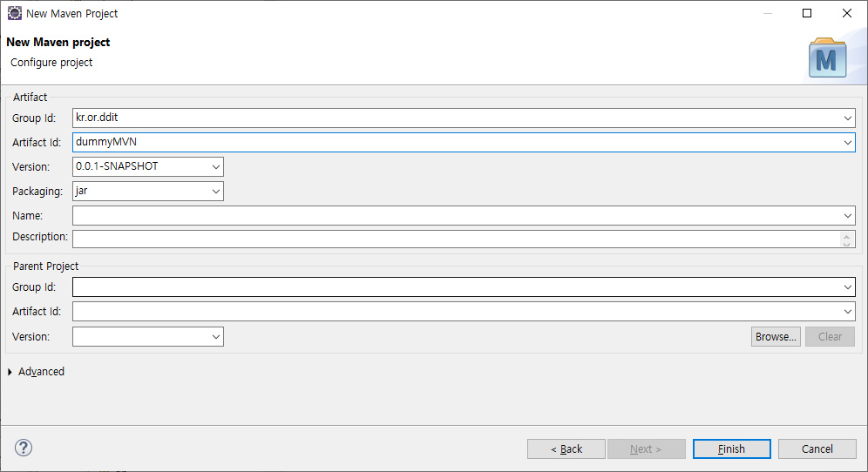Go to previous page with Back

566,448
